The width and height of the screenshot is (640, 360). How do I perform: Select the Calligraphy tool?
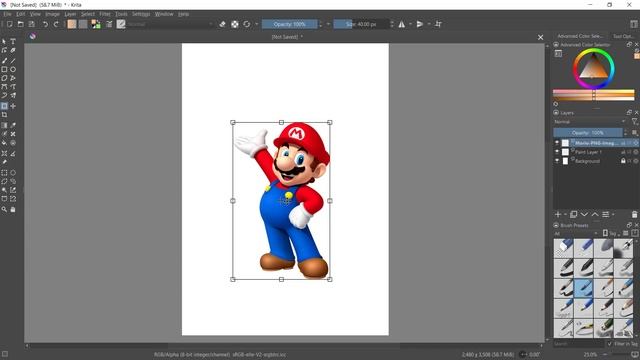[x=13, y=50]
